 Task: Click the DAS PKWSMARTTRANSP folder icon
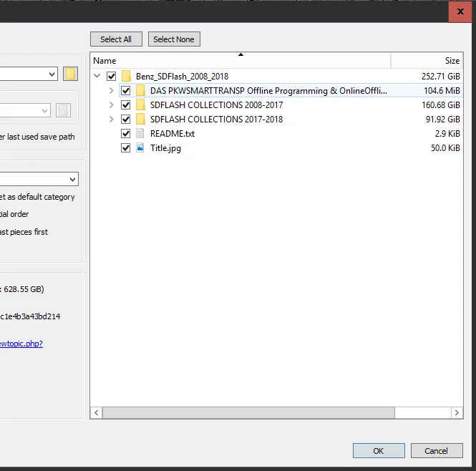point(140,90)
